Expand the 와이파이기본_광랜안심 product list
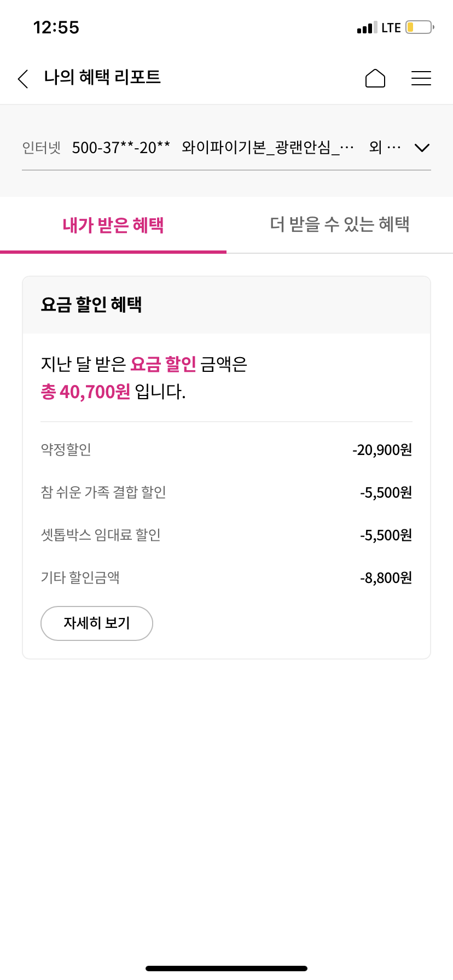 (x=268, y=148)
